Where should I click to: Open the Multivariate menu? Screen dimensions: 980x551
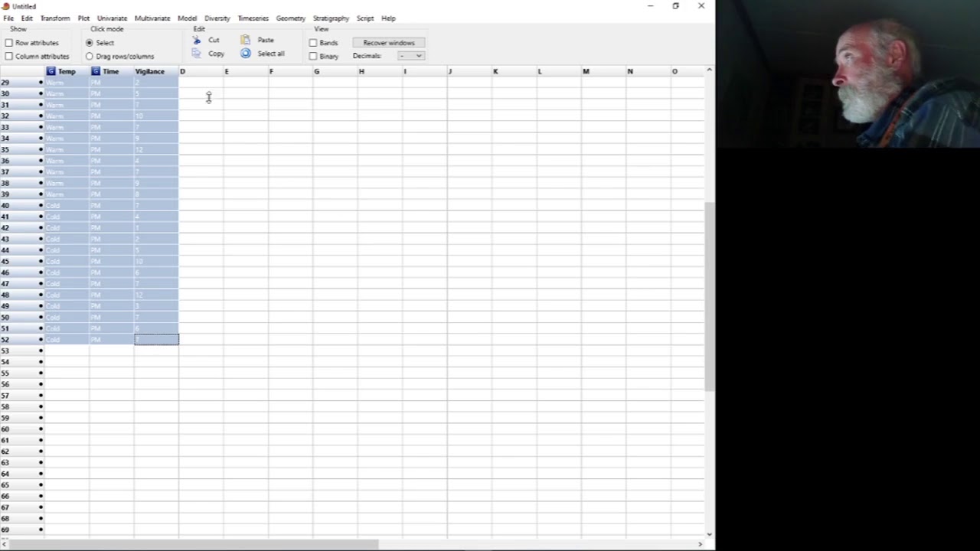pos(152,18)
